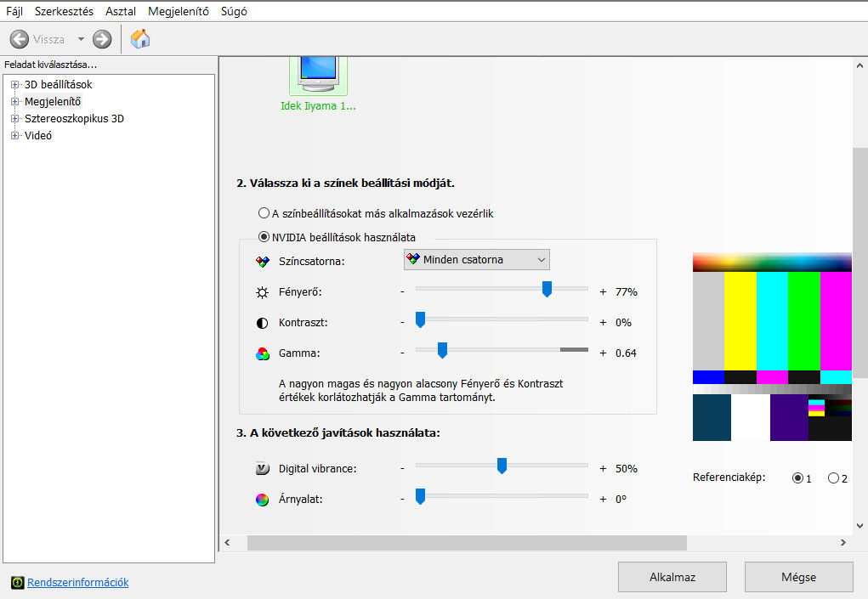Click the Gamma color circles icon
Image resolution: width=868 pixels, height=599 pixels.
(263, 353)
